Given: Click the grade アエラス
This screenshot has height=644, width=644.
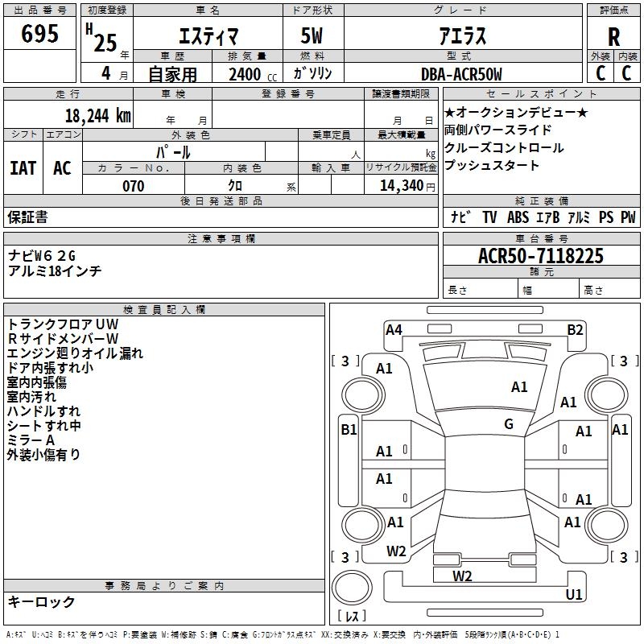Looking at the screenshot, I should point(463,35).
